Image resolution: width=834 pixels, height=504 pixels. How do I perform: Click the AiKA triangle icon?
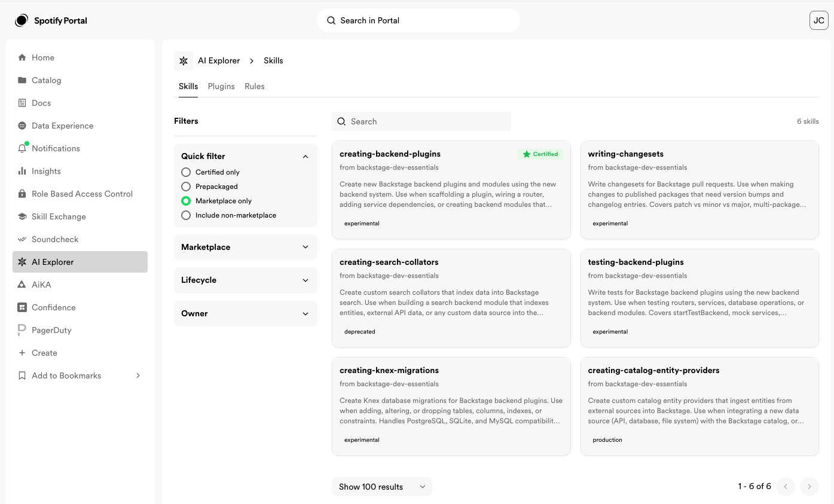pos(22,285)
